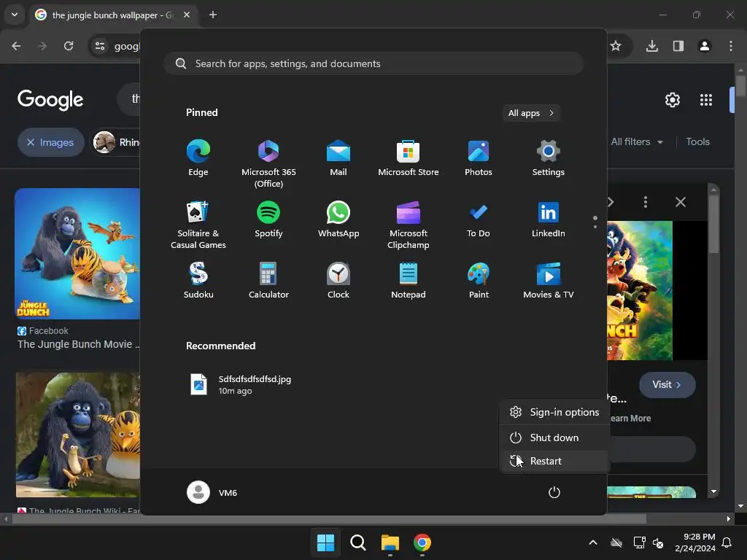Screen dimensions: 747x560
Task: Close the jungle bunch wallpaper tab
Action: (187, 15)
